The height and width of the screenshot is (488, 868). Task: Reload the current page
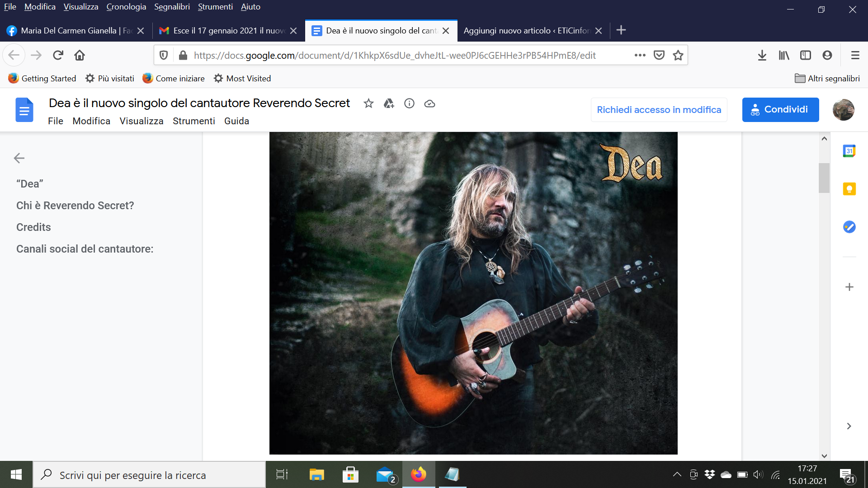coord(58,55)
